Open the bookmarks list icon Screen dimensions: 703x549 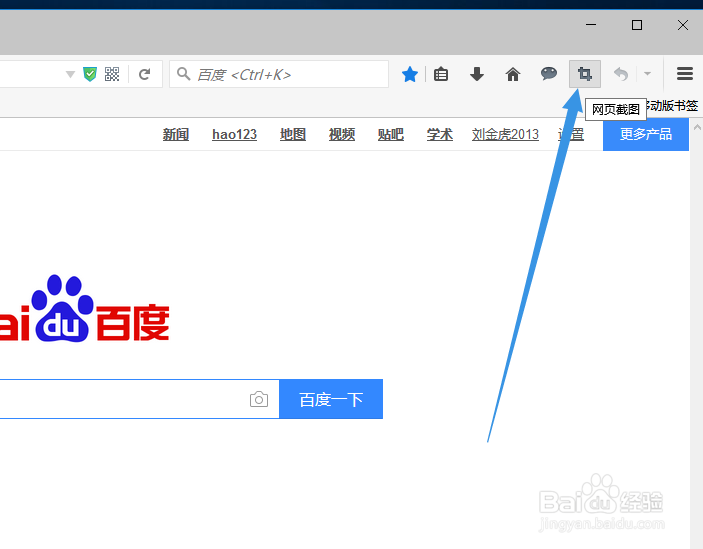[441, 74]
